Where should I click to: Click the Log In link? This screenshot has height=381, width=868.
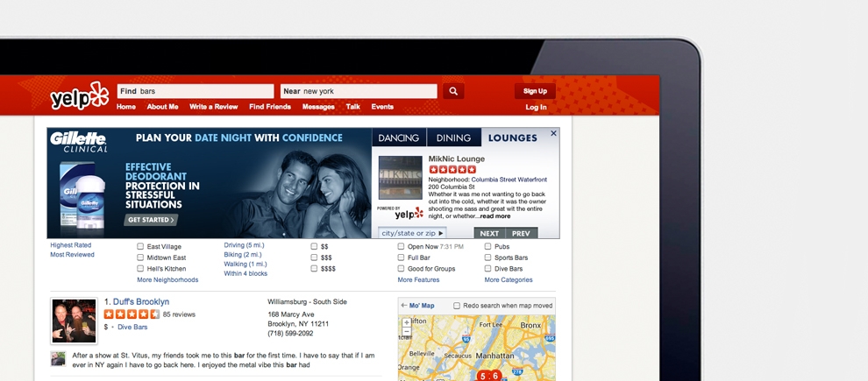(x=536, y=107)
